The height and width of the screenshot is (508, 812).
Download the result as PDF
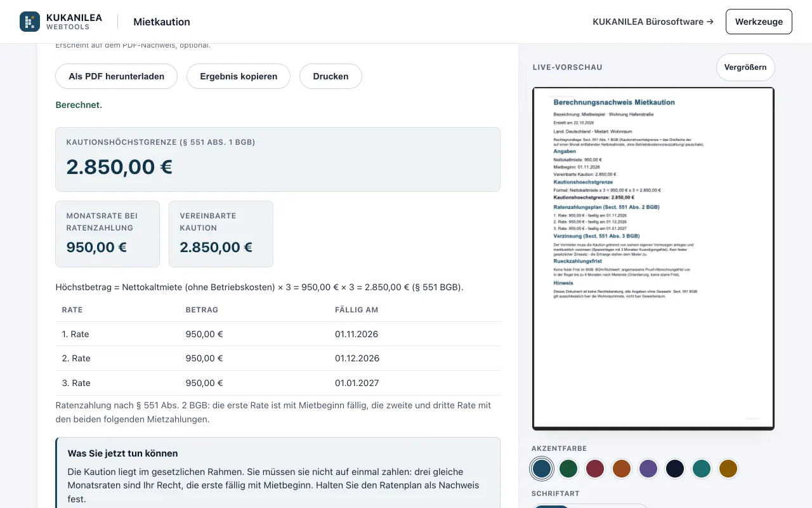click(117, 76)
